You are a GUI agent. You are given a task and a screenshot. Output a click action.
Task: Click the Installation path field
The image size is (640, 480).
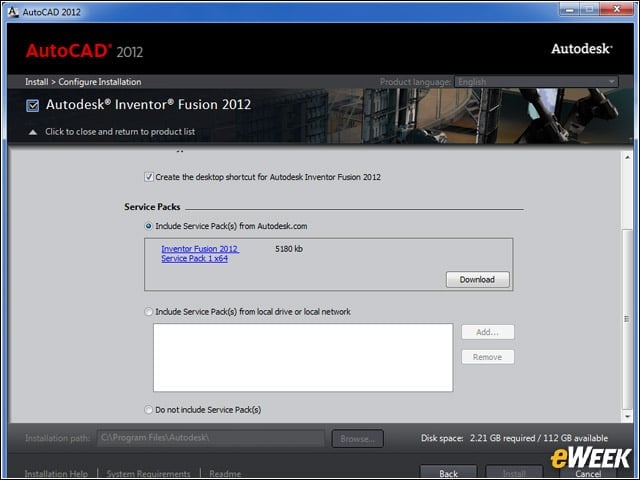(211, 438)
